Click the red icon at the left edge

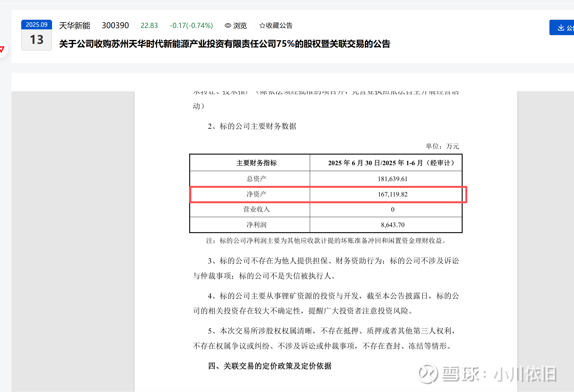click(2, 49)
